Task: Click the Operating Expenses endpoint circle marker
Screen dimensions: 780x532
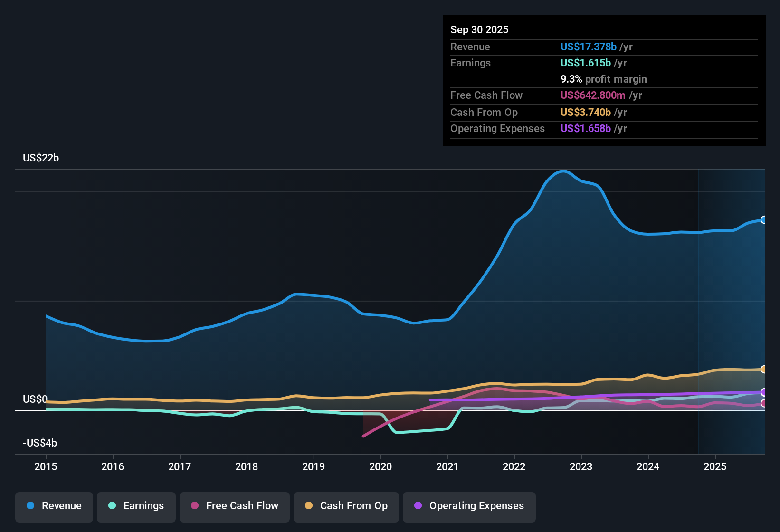Action: (x=764, y=393)
